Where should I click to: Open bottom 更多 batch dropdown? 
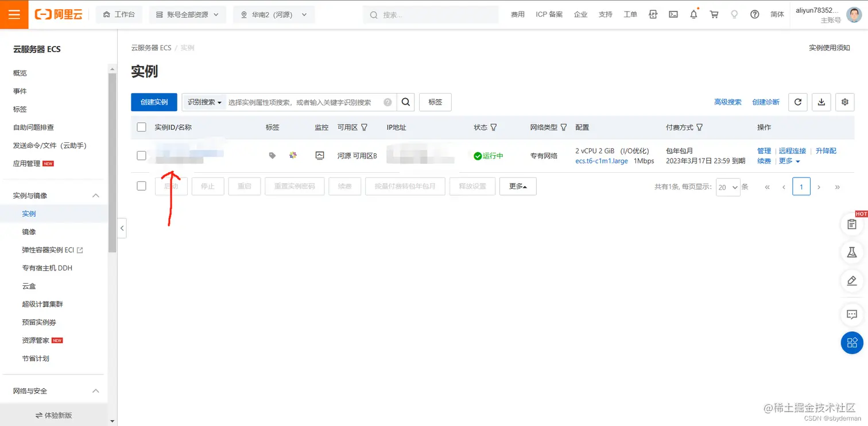click(x=518, y=186)
